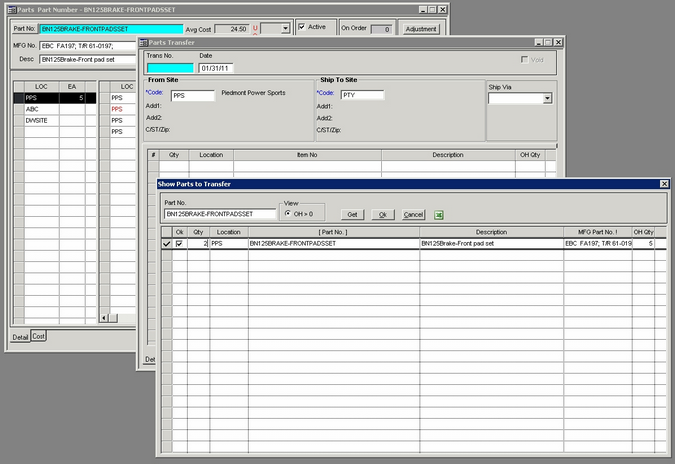Click the Ship To Site Code field
The width and height of the screenshot is (675, 464).
(x=362, y=96)
